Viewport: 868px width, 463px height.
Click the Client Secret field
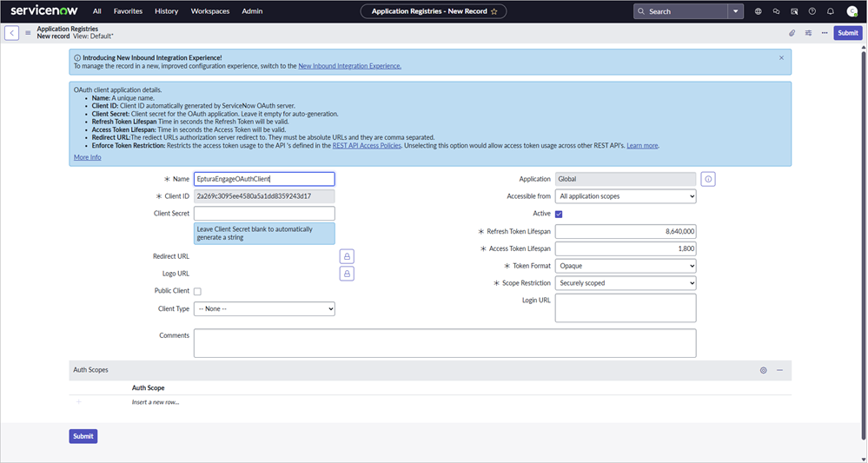264,213
